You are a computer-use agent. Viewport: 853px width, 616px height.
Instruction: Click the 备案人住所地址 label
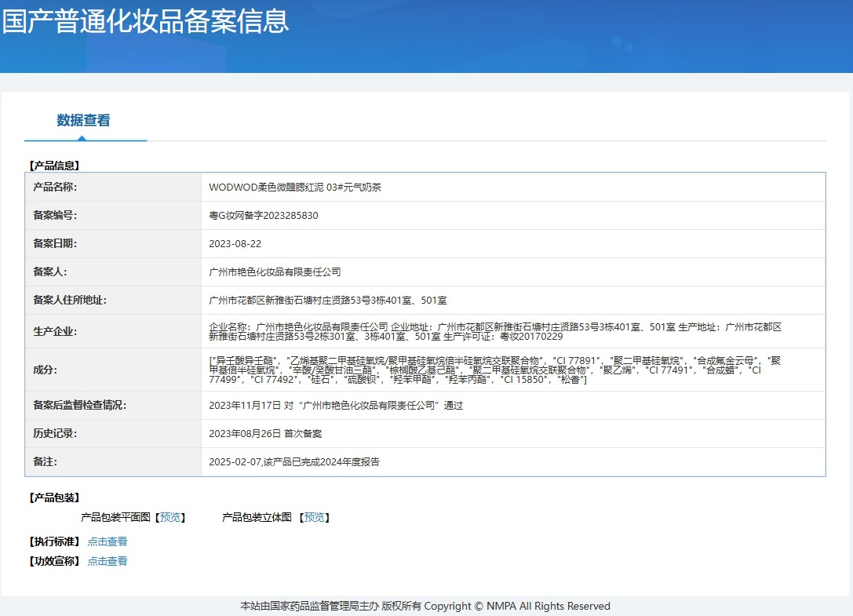click(70, 301)
